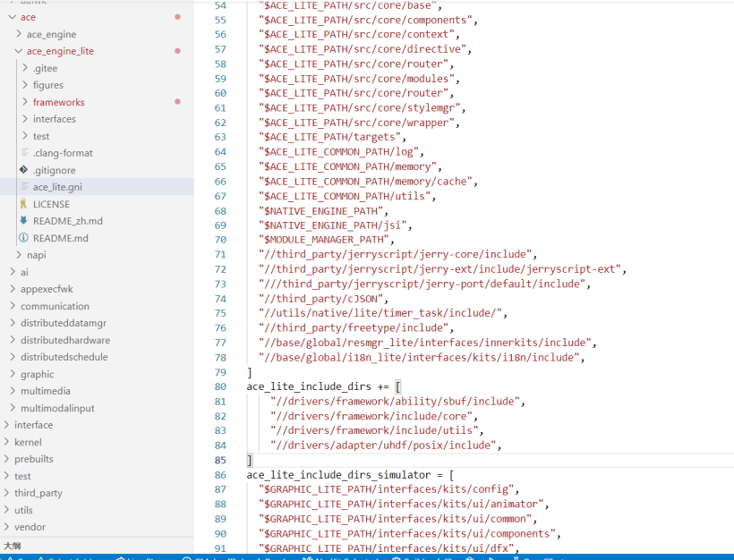Viewport: 734px width, 560px height.
Task: Expand the 大纲 outline section
Action: [x=13, y=545]
